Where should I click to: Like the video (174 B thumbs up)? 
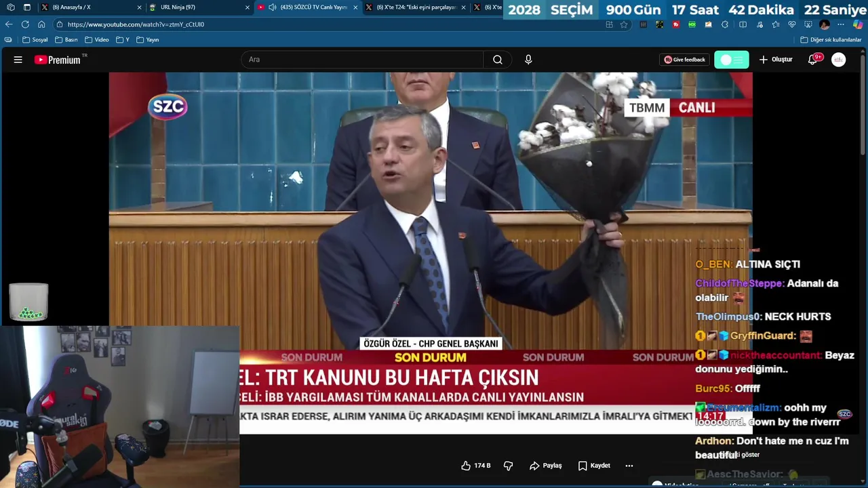tap(476, 466)
